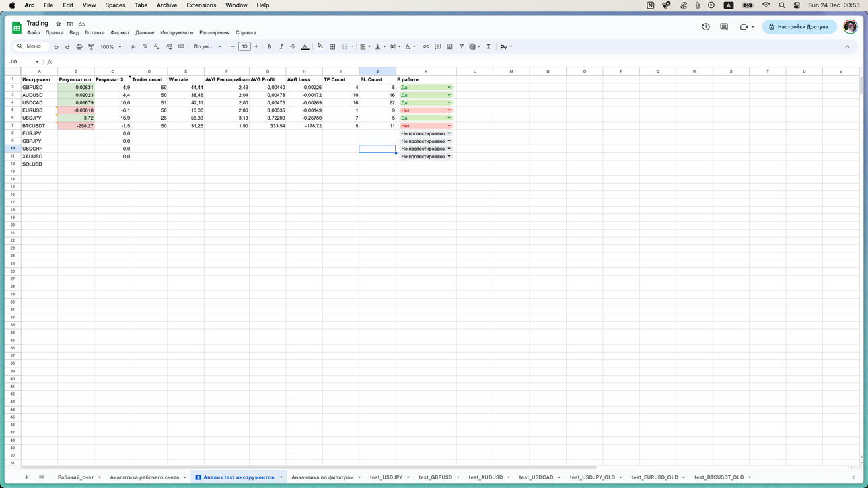Switch to Аналитика по фильтрам tab
The height and width of the screenshot is (488, 868).
322,477
